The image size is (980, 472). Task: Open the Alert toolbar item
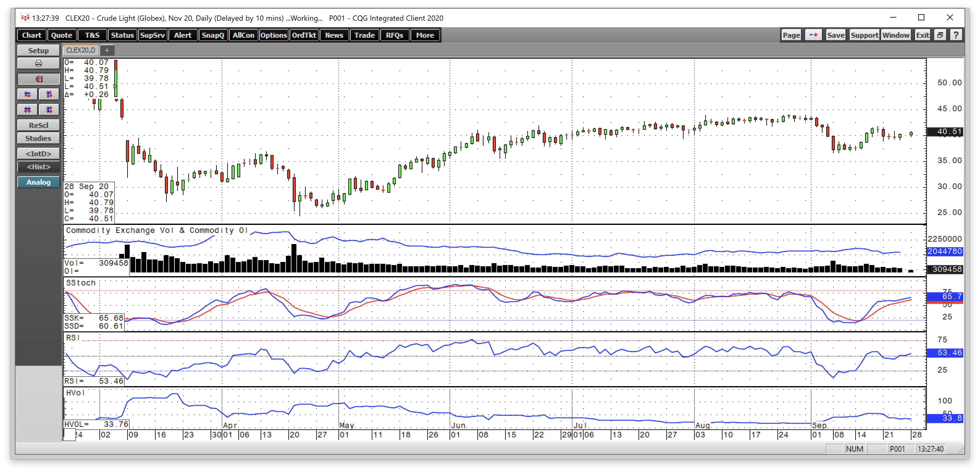click(x=182, y=35)
